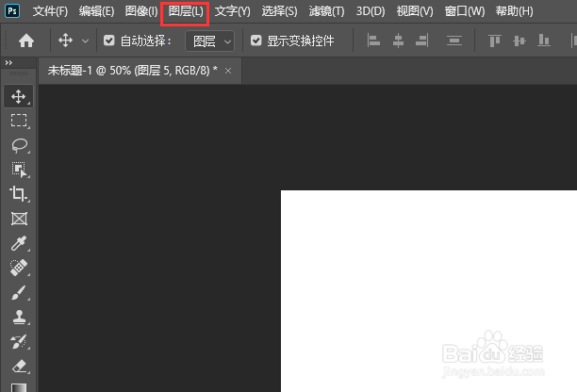The height and width of the screenshot is (392, 577).
Task: Open the 选择(S) menu
Action: pos(279,11)
